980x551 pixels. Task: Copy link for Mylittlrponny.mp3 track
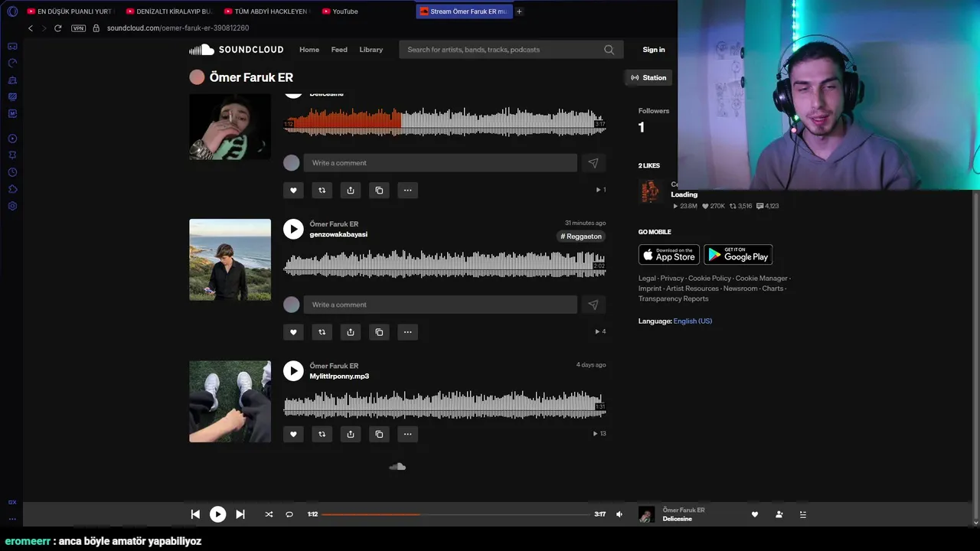[x=379, y=434]
